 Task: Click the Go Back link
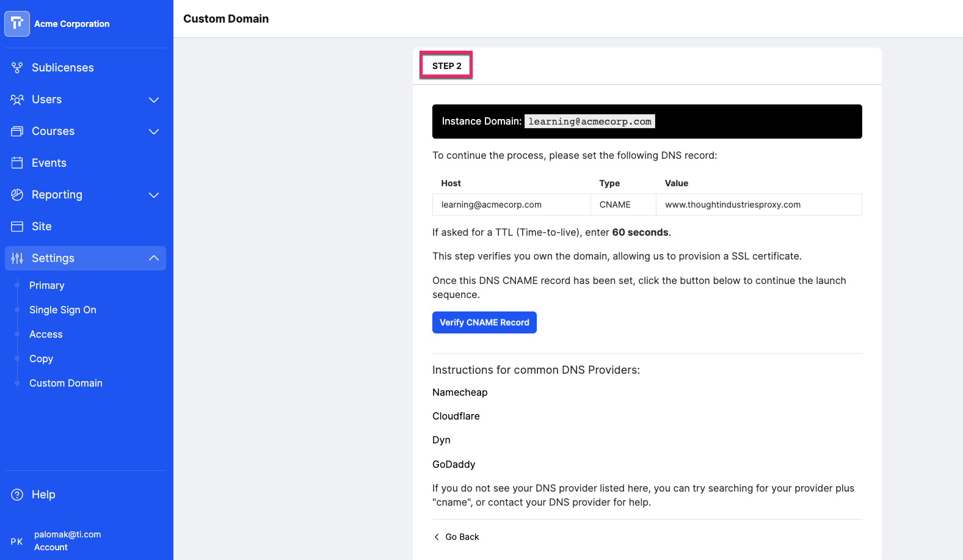456,537
